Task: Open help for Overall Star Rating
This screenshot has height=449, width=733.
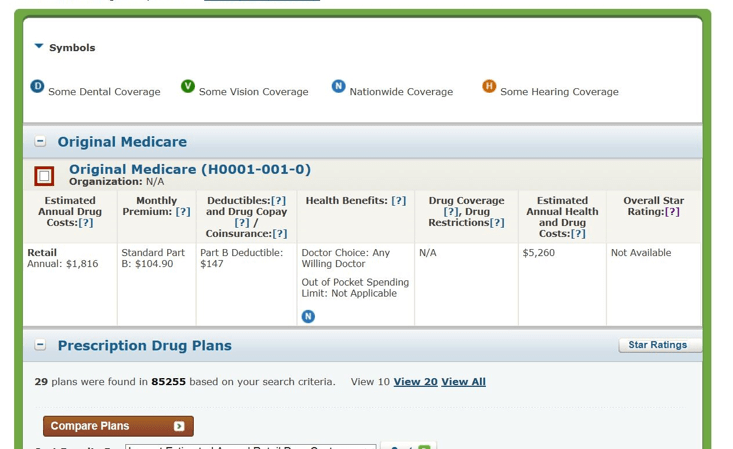Action: click(x=672, y=212)
